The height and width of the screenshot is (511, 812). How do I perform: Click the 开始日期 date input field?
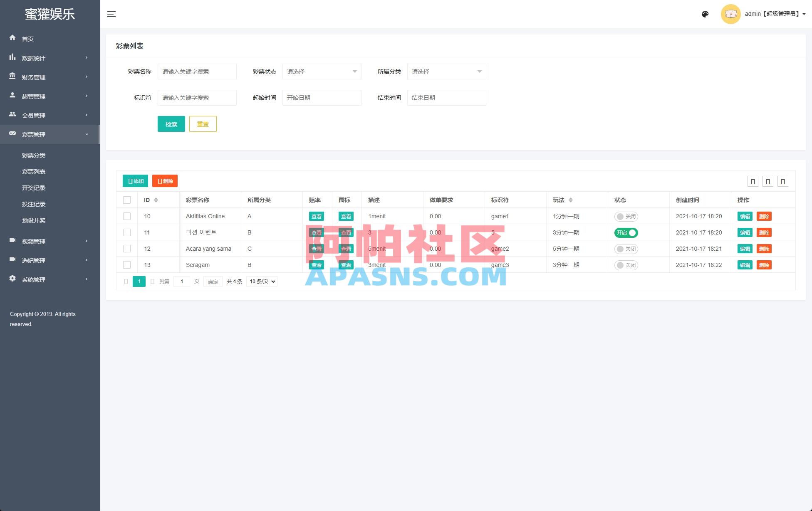pos(322,97)
